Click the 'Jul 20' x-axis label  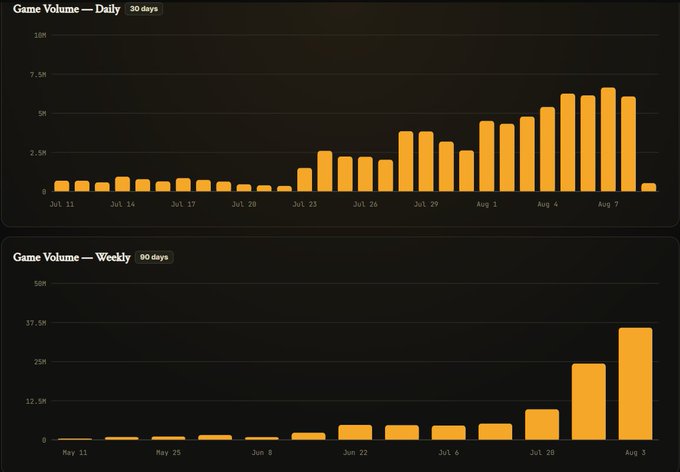(x=244, y=204)
